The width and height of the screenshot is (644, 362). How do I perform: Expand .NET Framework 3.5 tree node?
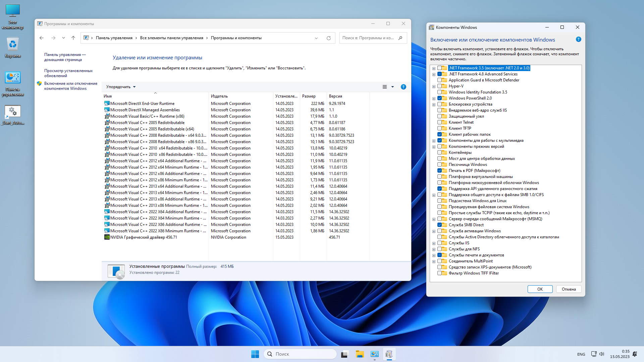click(x=434, y=68)
